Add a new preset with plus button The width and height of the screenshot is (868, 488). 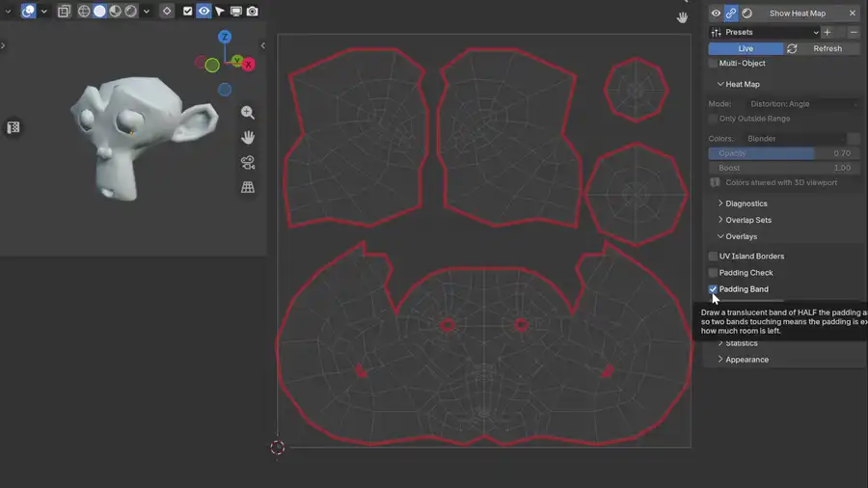[827, 32]
